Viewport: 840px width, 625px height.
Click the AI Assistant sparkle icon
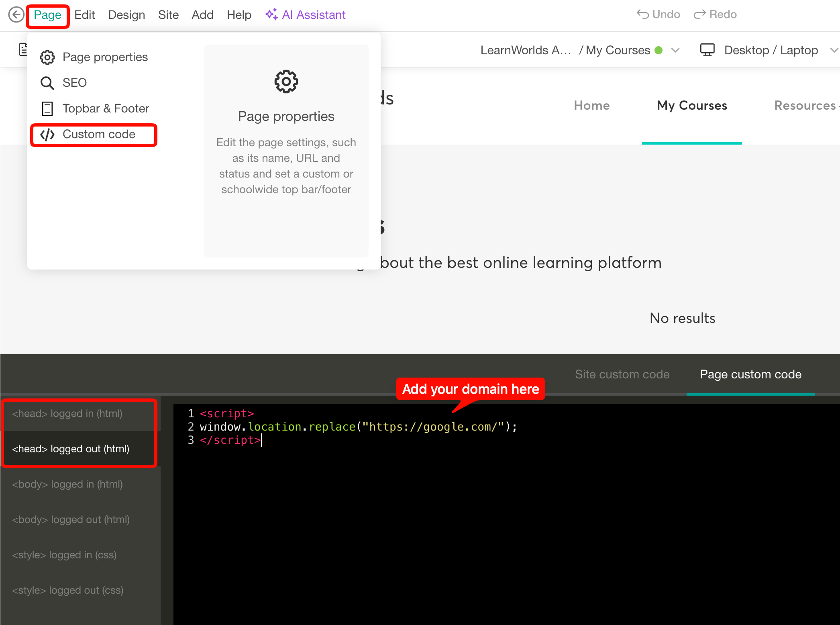[x=271, y=14]
